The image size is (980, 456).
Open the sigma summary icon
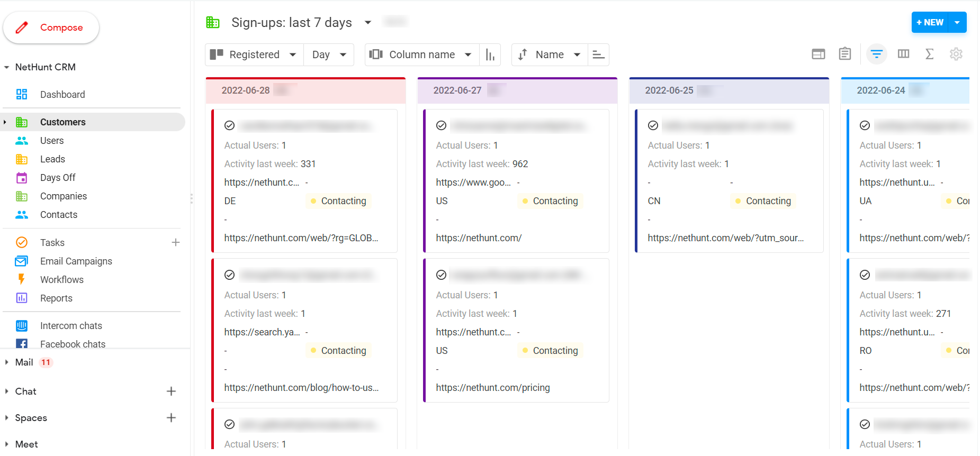tap(929, 54)
